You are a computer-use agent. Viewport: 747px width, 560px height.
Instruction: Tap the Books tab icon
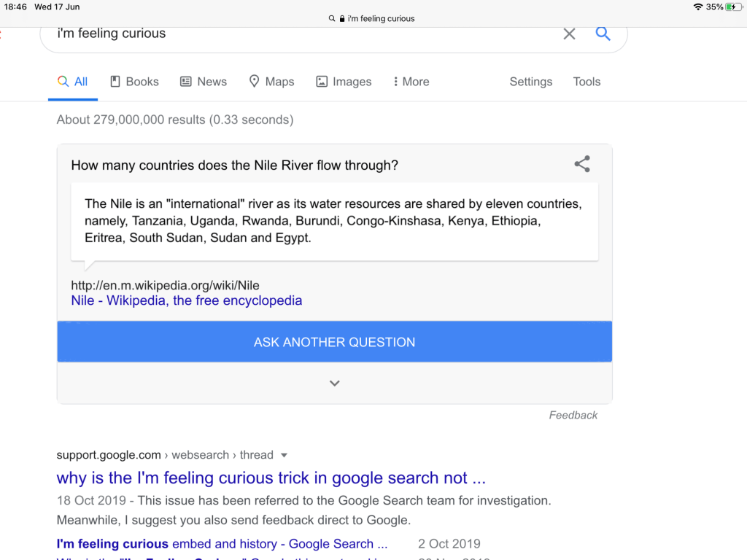[x=115, y=82]
